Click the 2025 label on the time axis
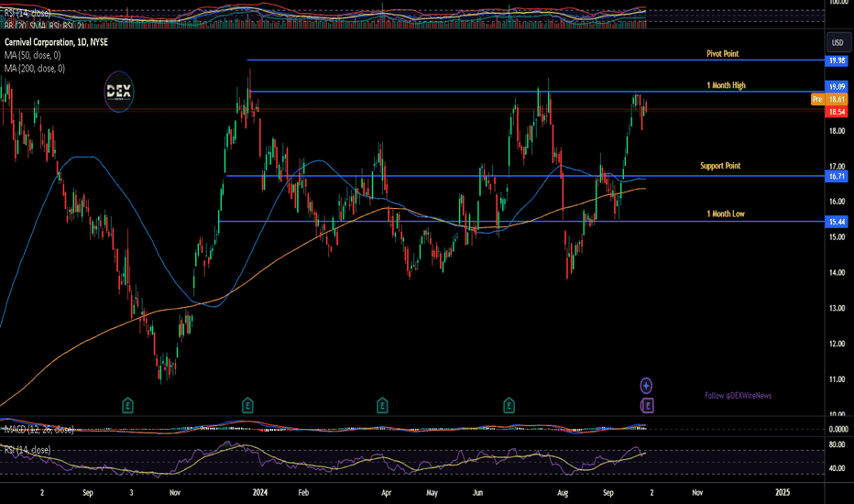The width and height of the screenshot is (854, 504). [x=783, y=493]
